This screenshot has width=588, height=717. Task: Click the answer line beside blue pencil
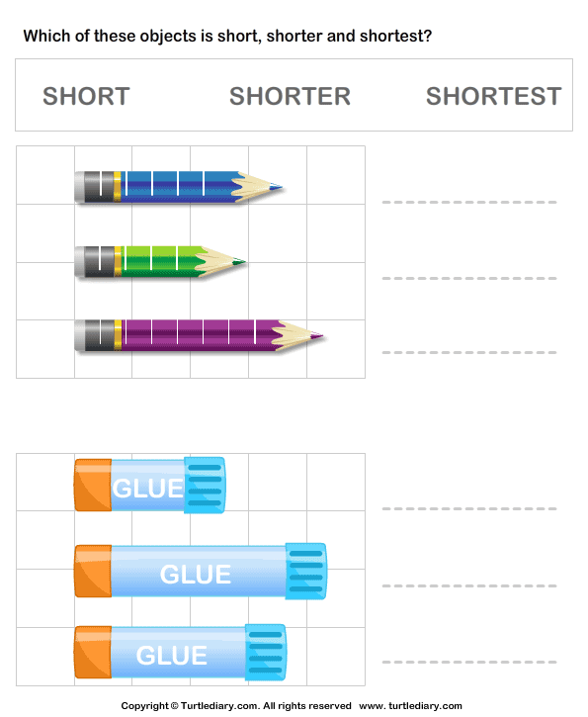[x=469, y=202]
